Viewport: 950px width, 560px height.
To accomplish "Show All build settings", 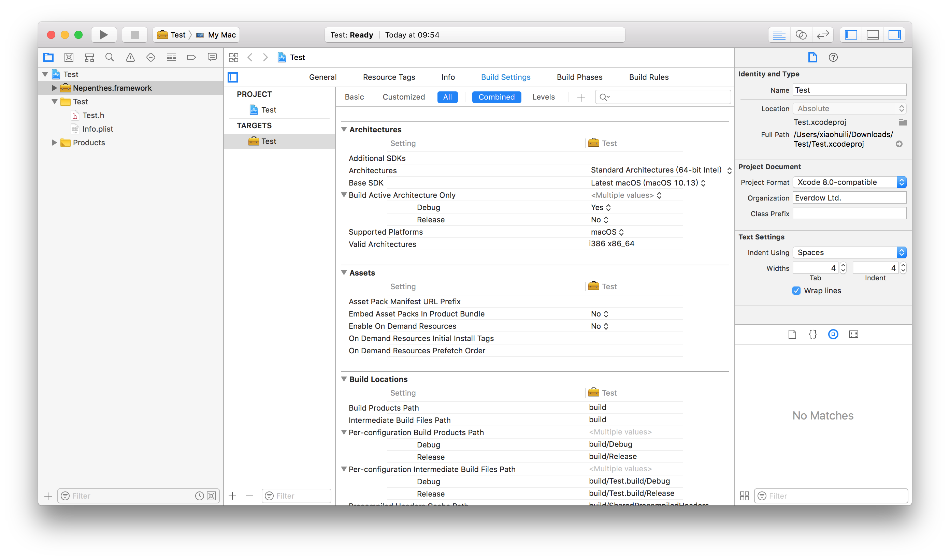I will point(447,97).
